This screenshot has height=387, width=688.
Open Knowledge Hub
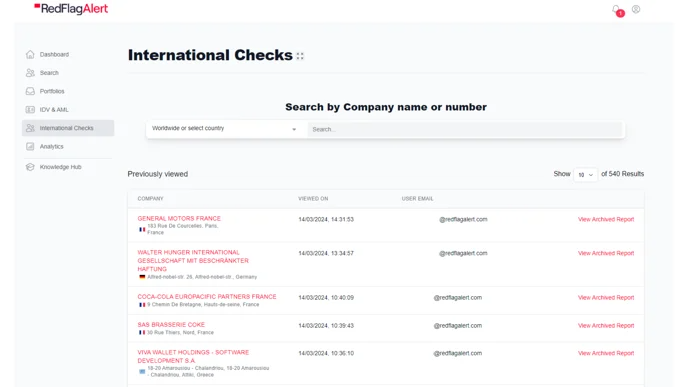pyautogui.click(x=61, y=167)
